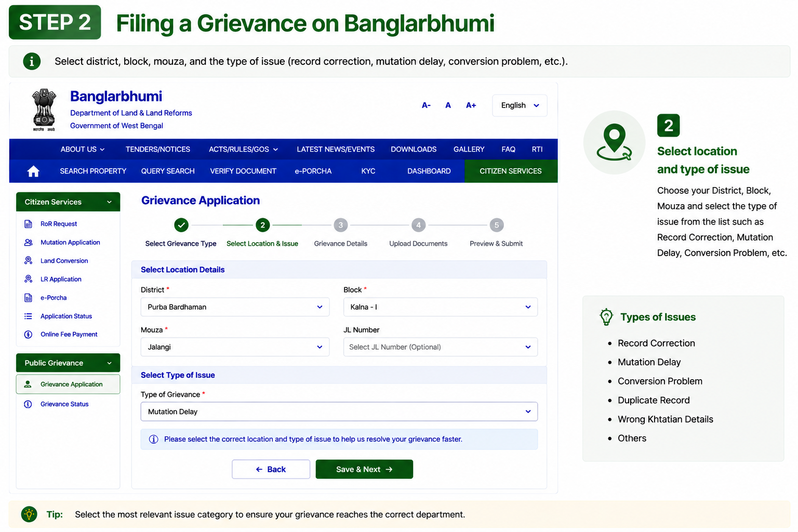
Task: Click the completed step 1 checkmark circle
Action: pyautogui.click(x=181, y=225)
